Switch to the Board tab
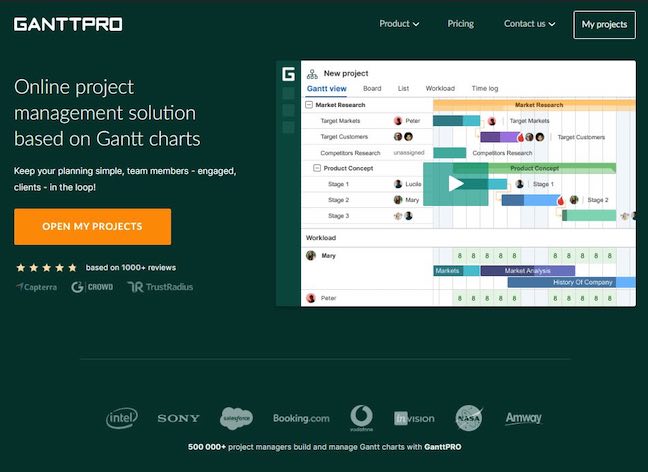This screenshot has height=472, width=648. pos(372,89)
